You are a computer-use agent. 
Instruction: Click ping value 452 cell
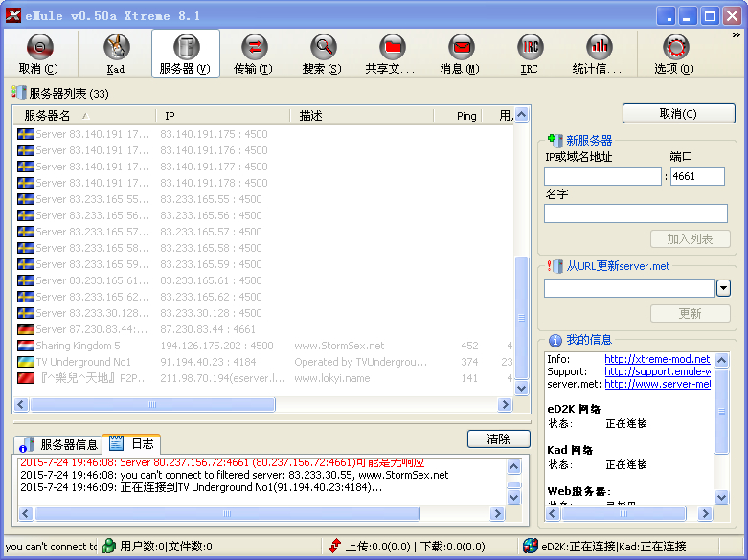[x=469, y=346]
